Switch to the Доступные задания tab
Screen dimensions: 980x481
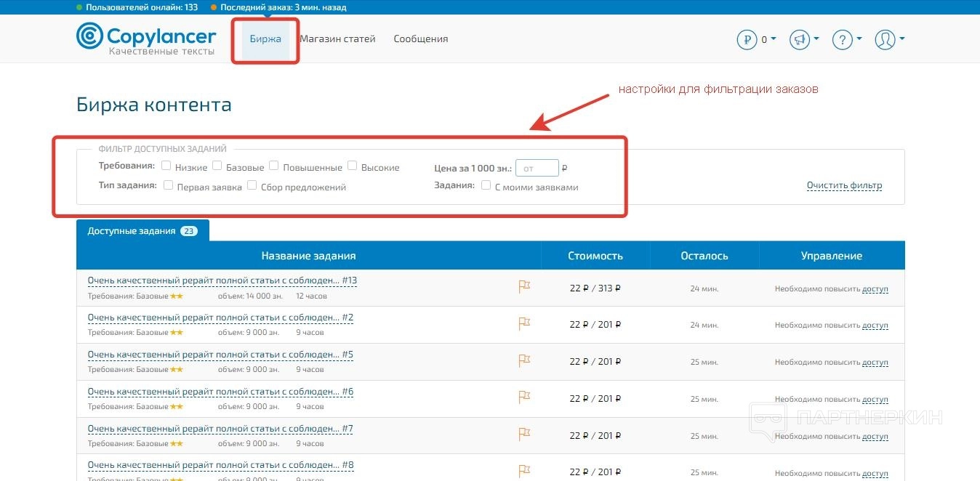(x=132, y=231)
